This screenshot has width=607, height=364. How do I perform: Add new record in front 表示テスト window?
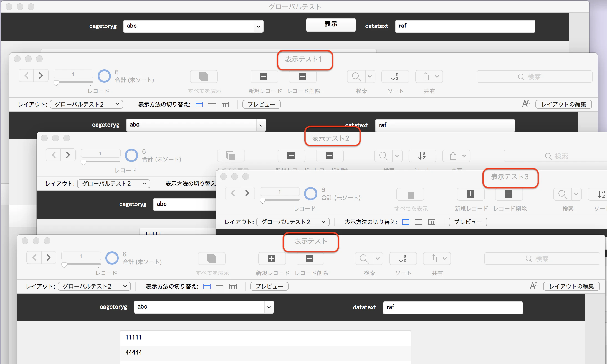coord(272,259)
